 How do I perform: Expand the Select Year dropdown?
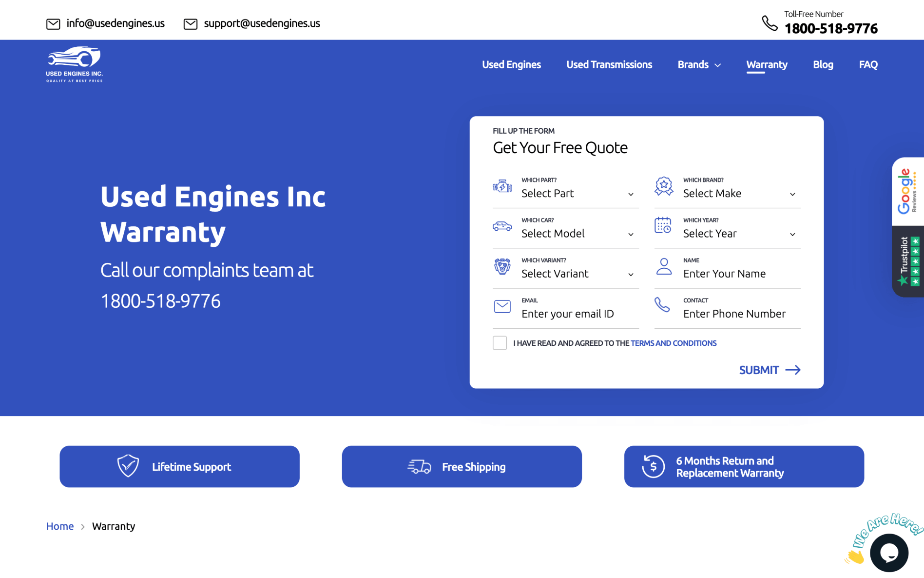(738, 234)
